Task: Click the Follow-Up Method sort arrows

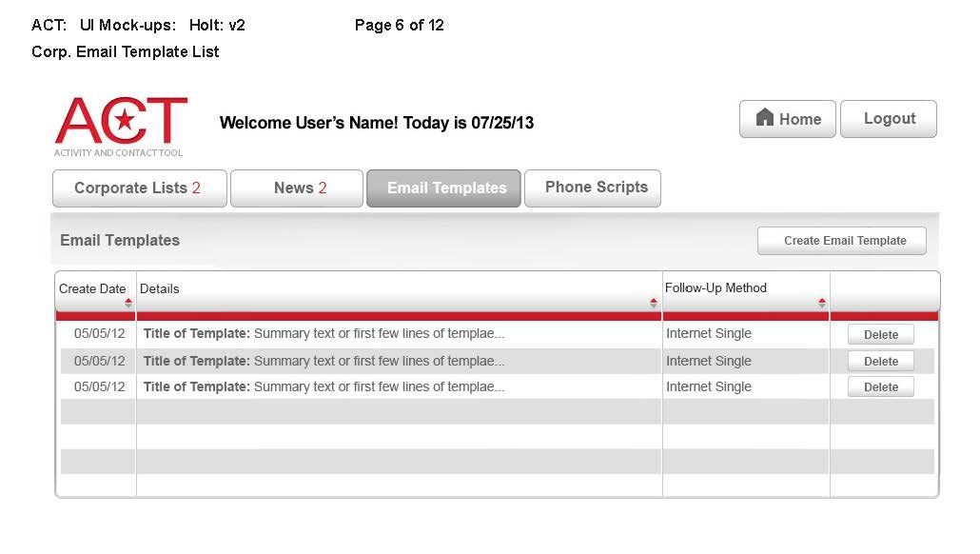Action: (822, 303)
